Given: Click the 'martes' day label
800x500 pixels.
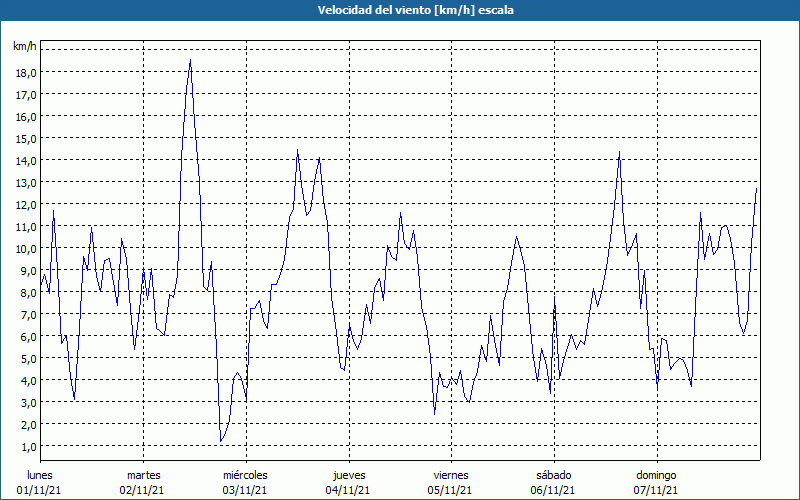Looking at the screenshot, I should [x=144, y=475].
